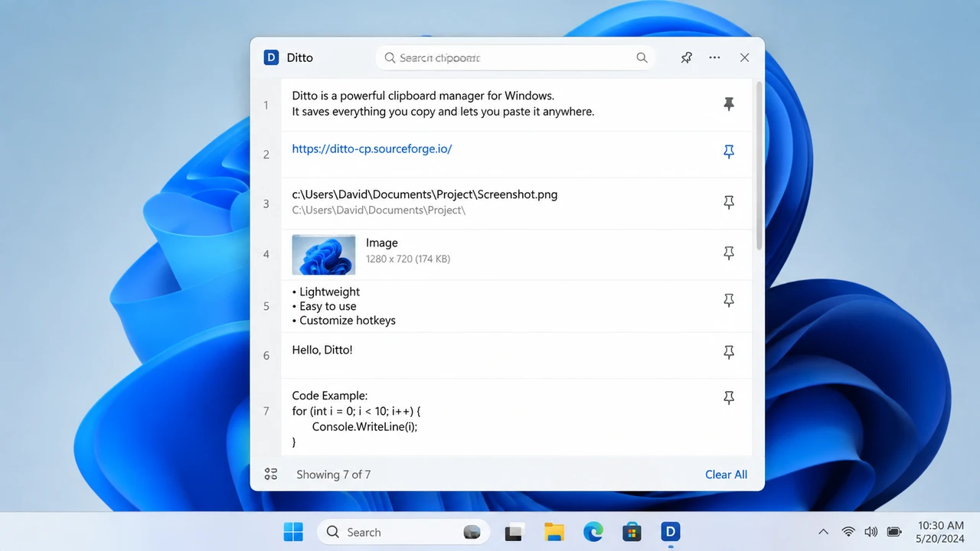Click the grid view icon in status bar
This screenshot has height=551, width=980.
pos(270,474)
